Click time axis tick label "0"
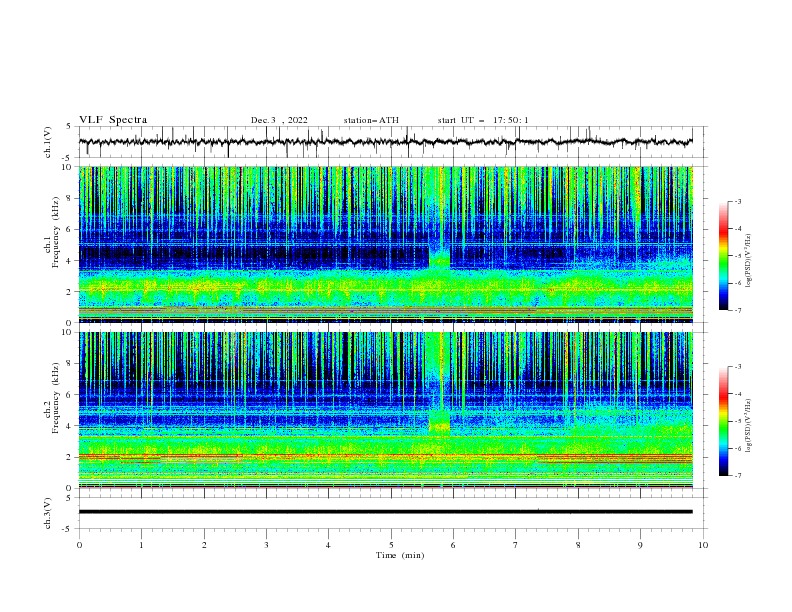The image size is (792, 612). point(79,545)
